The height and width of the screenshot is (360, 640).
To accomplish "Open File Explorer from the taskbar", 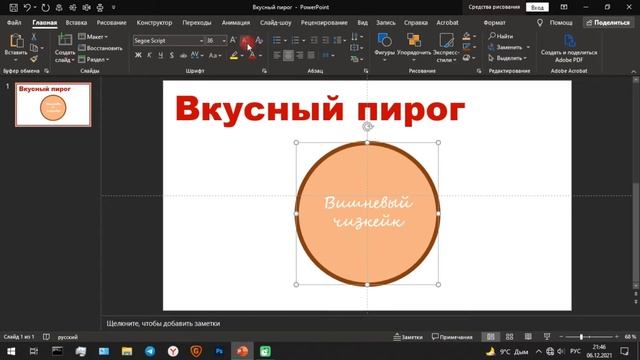I will pyautogui.click(x=127, y=351).
